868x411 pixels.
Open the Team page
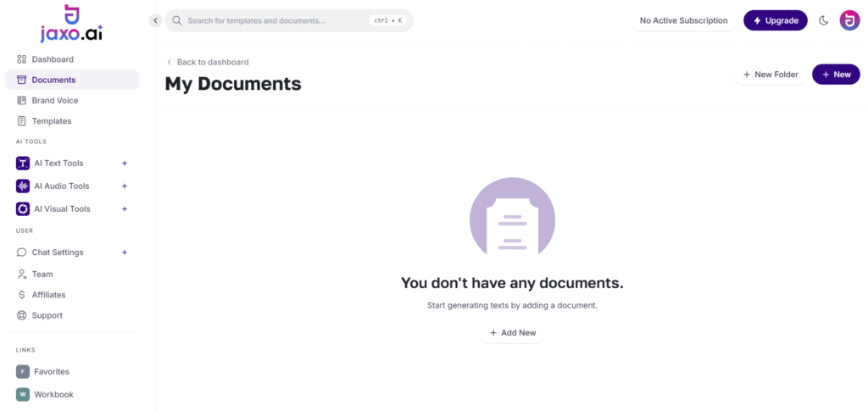72,274
